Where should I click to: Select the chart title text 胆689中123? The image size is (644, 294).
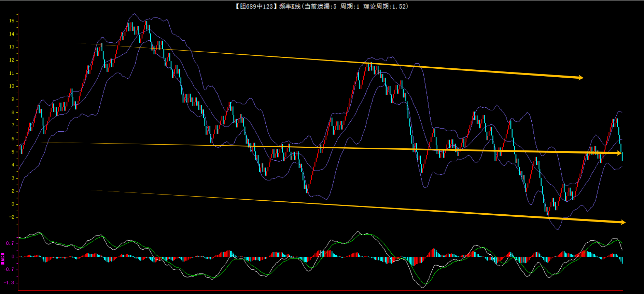tap(256, 6)
